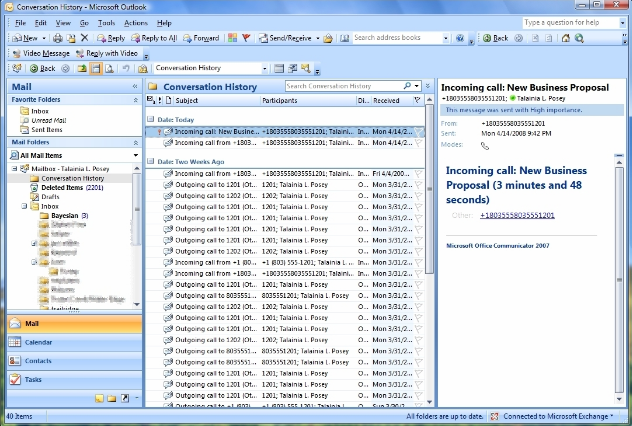Switch to Calendar pane
The image size is (632, 426).
pyautogui.click(x=75, y=342)
